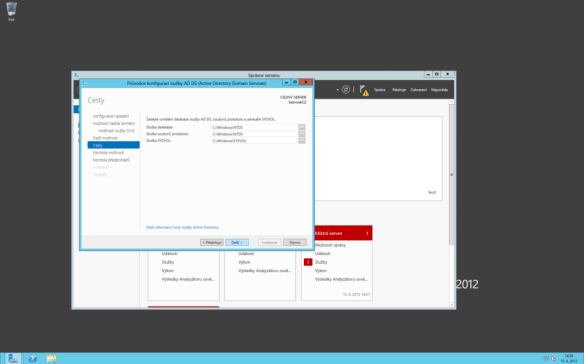Go to the Kontrola předpokladů step
This screenshot has height=364, width=584.
[111, 160]
